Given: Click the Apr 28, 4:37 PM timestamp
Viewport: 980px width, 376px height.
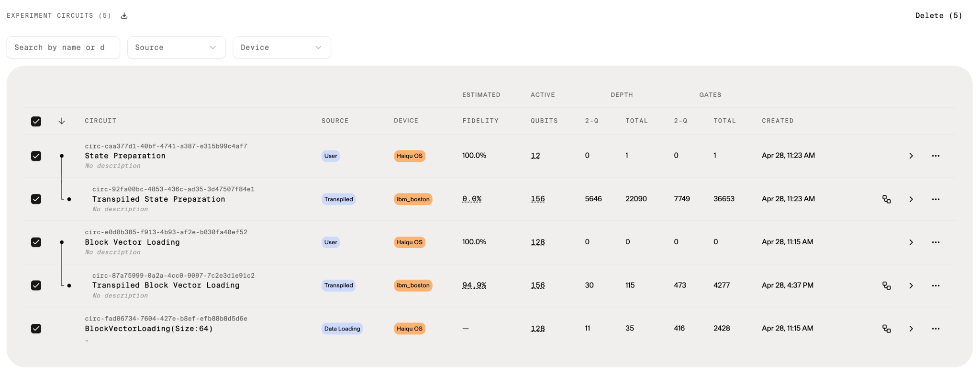Looking at the screenshot, I should 788,285.
